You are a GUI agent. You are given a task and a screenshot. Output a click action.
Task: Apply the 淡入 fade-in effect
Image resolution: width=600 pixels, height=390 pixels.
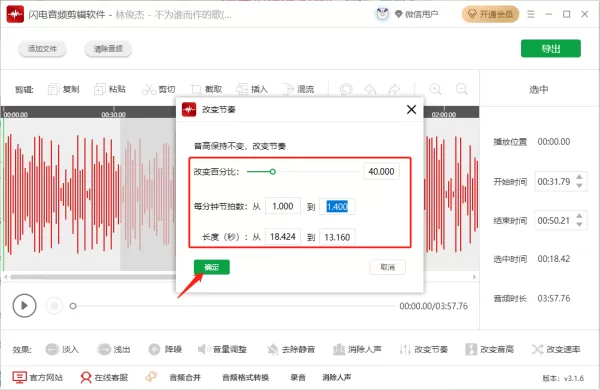(62, 349)
